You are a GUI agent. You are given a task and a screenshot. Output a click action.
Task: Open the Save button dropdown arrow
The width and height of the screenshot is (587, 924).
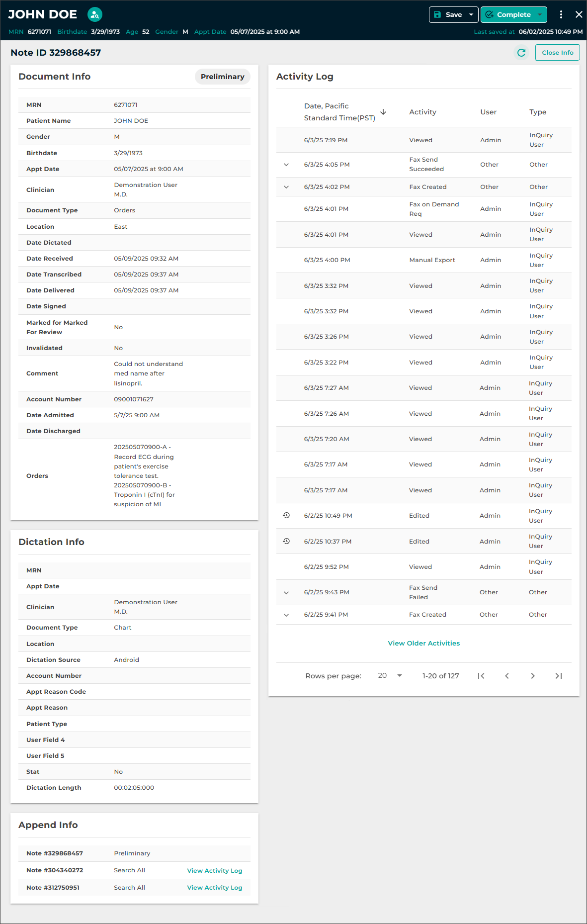click(x=471, y=14)
